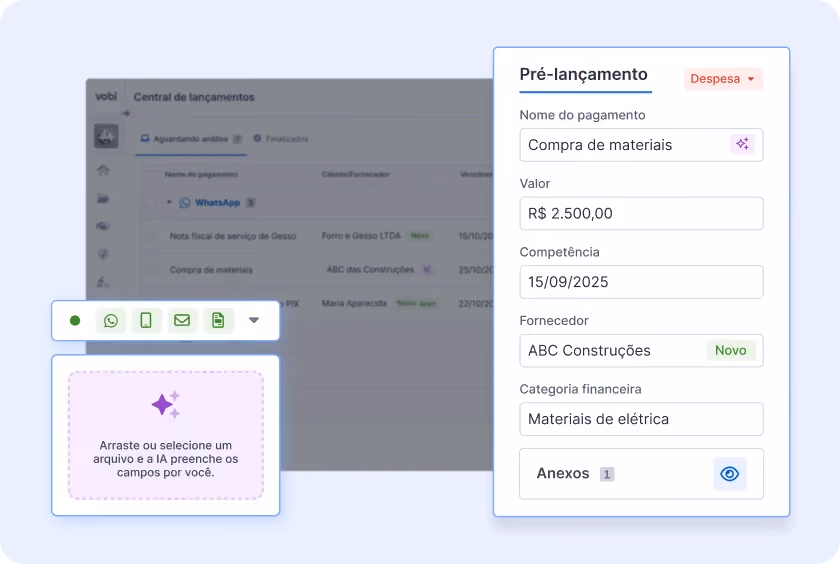Screen dimensions: 840x564
Task: Click the Valor input field
Action: click(641, 213)
